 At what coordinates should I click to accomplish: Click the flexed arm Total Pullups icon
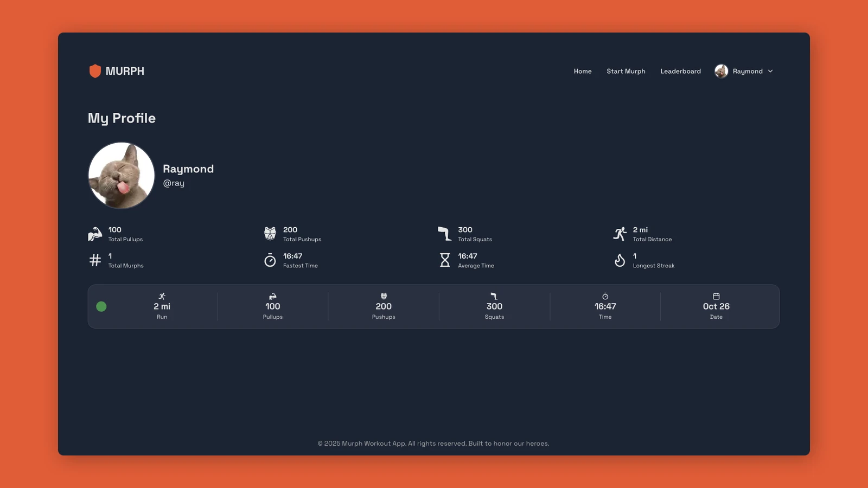click(95, 234)
